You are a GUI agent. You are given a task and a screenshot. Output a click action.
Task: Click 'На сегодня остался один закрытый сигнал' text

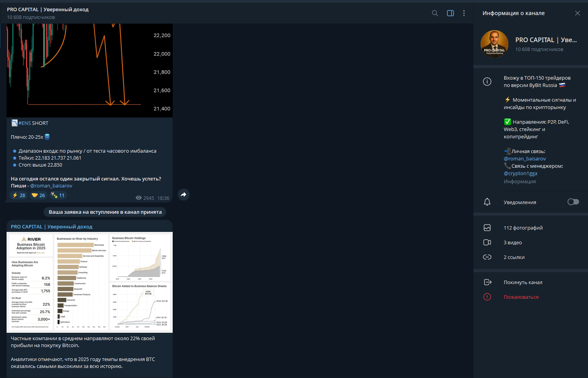click(86, 179)
